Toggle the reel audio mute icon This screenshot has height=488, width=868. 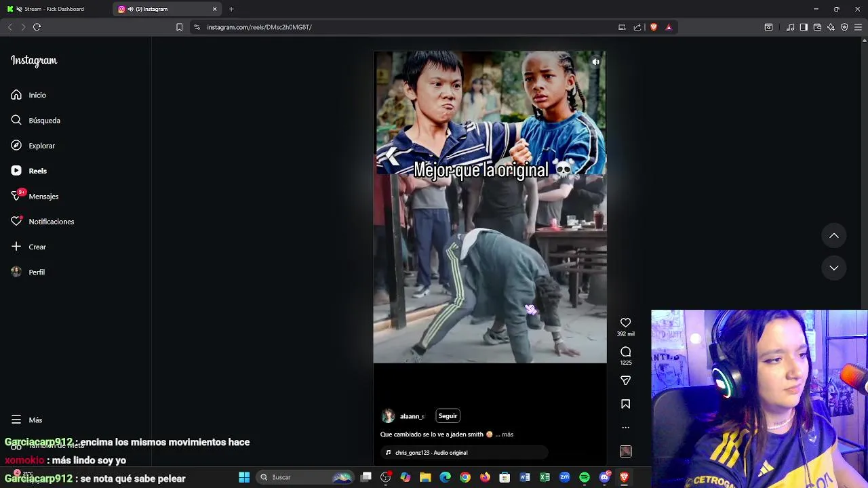coord(595,62)
